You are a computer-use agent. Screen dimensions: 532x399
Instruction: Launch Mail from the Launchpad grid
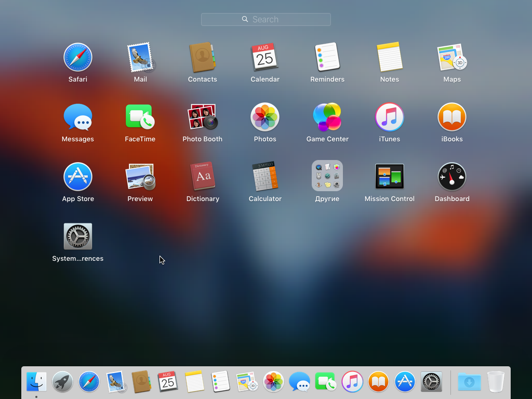tap(140, 57)
